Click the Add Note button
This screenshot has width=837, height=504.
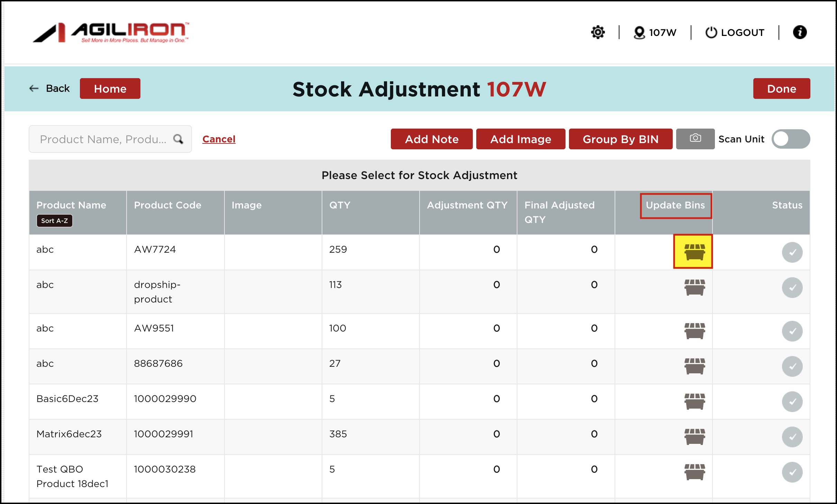431,139
